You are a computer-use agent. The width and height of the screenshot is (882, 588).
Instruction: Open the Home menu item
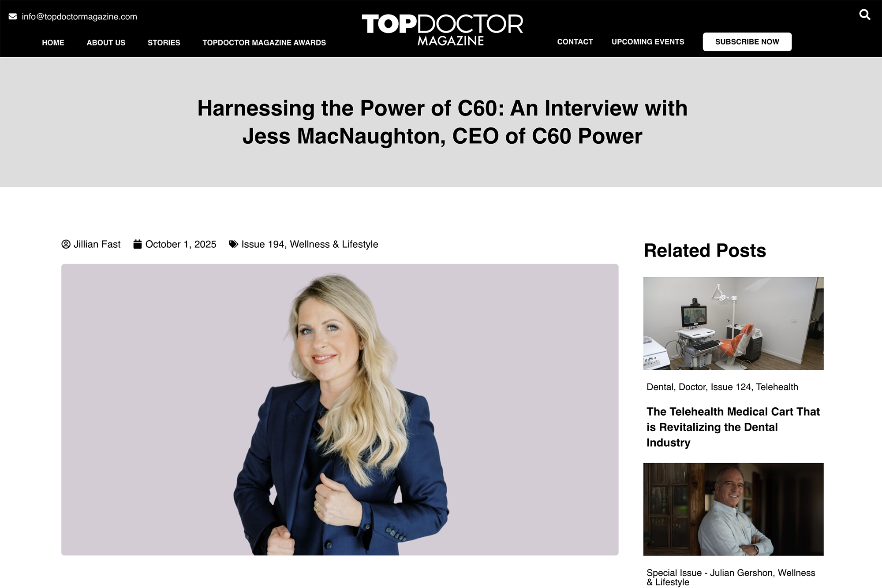53,43
